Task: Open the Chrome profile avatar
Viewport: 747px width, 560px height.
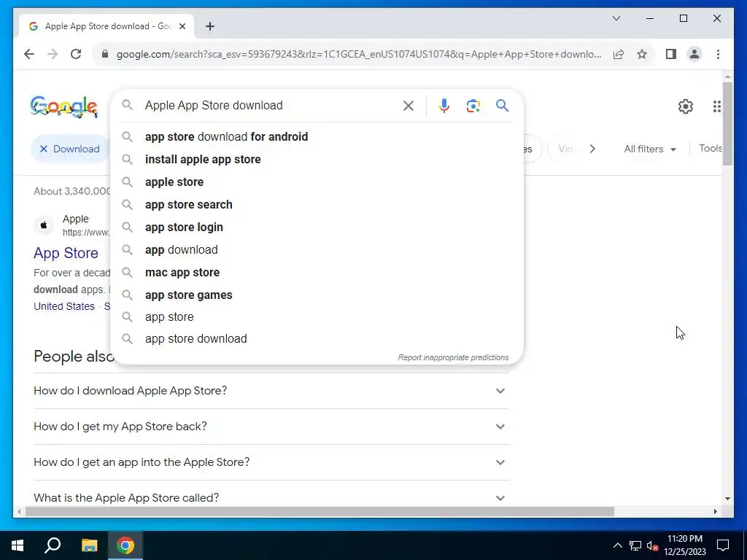Action: coord(694,54)
